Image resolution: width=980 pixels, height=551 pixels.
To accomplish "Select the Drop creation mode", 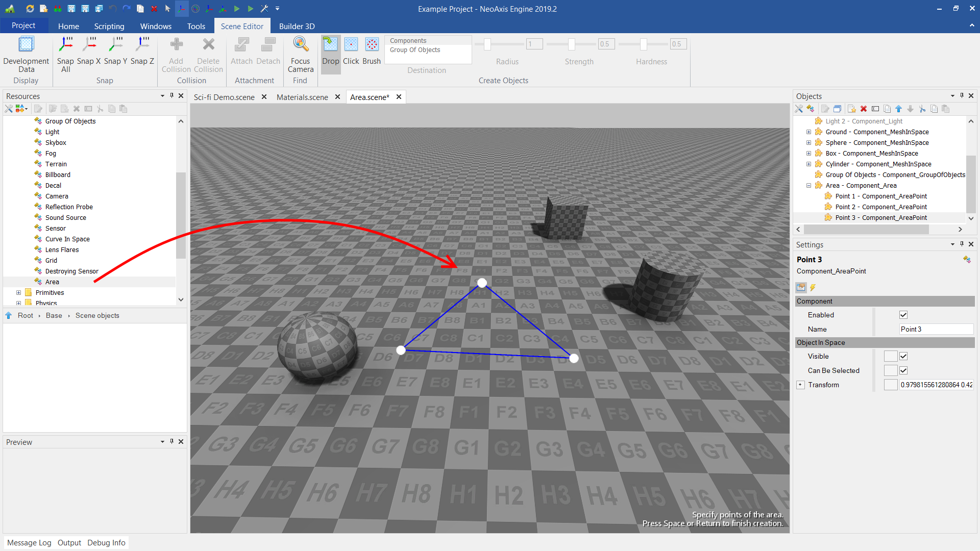I will click(x=330, y=45).
